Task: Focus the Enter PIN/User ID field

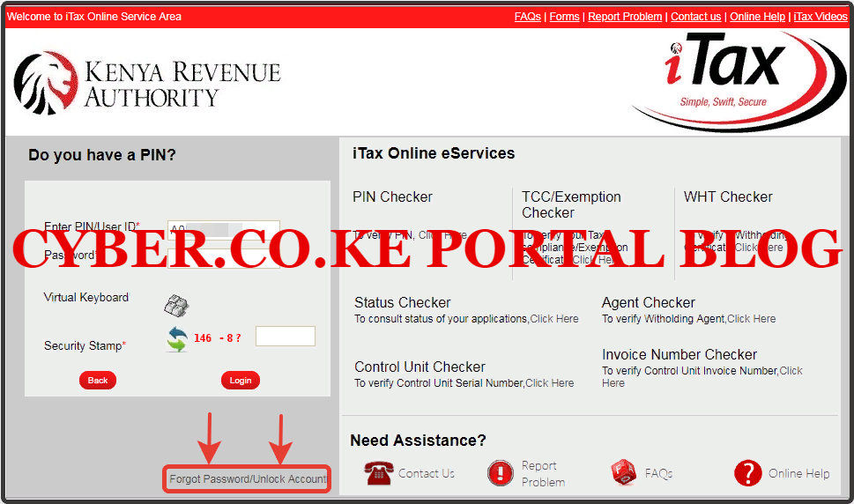Action: [224, 229]
